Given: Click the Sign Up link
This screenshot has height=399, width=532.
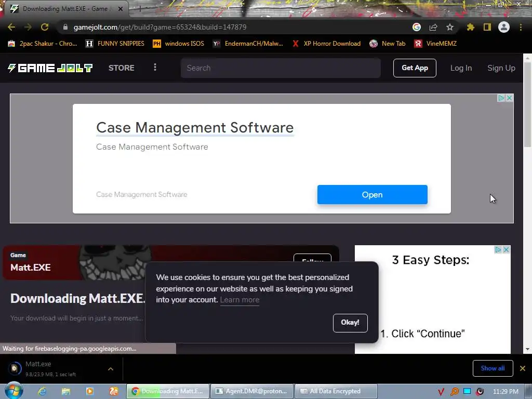Looking at the screenshot, I should pos(501,68).
